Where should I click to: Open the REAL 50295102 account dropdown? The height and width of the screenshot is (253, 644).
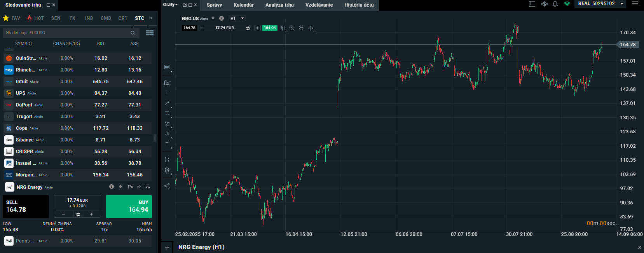pyautogui.click(x=622, y=3)
